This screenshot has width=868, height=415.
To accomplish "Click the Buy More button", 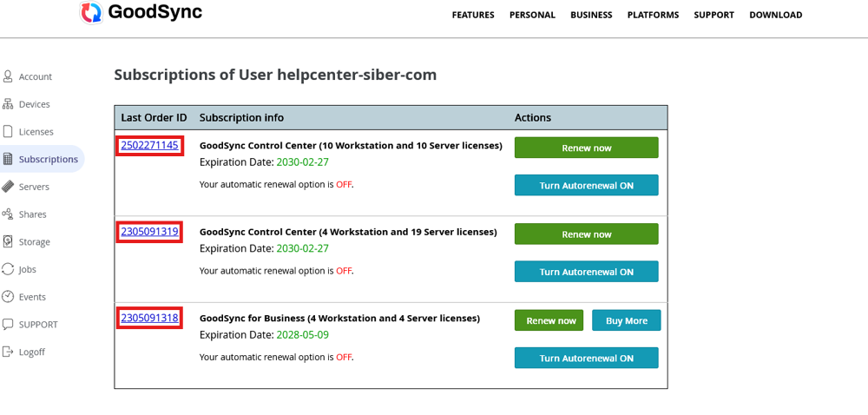I will pos(626,320).
